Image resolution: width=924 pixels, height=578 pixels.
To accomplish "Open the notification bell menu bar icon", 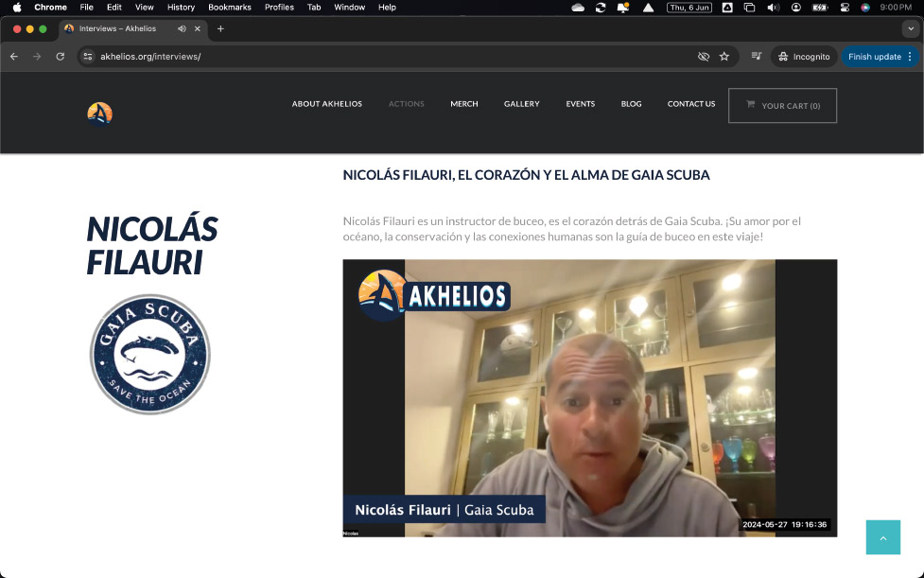I will tap(623, 8).
